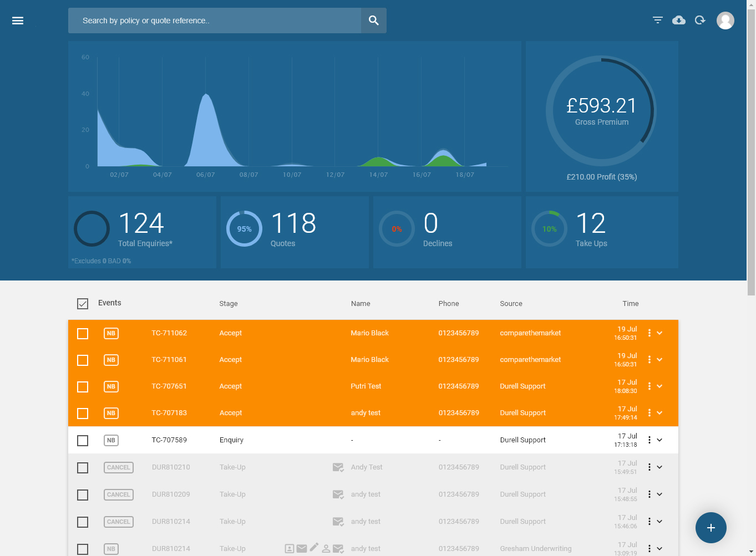Click NB badge on TC-707651 row
This screenshot has width=756, height=556.
(111, 386)
